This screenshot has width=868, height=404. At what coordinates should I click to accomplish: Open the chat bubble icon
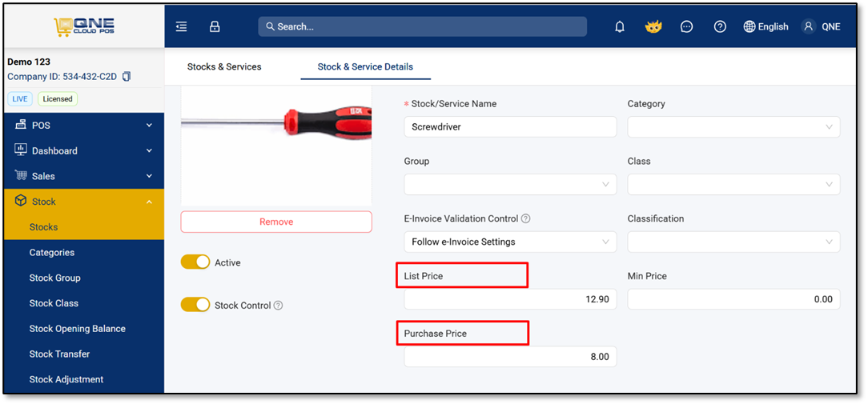click(x=687, y=26)
